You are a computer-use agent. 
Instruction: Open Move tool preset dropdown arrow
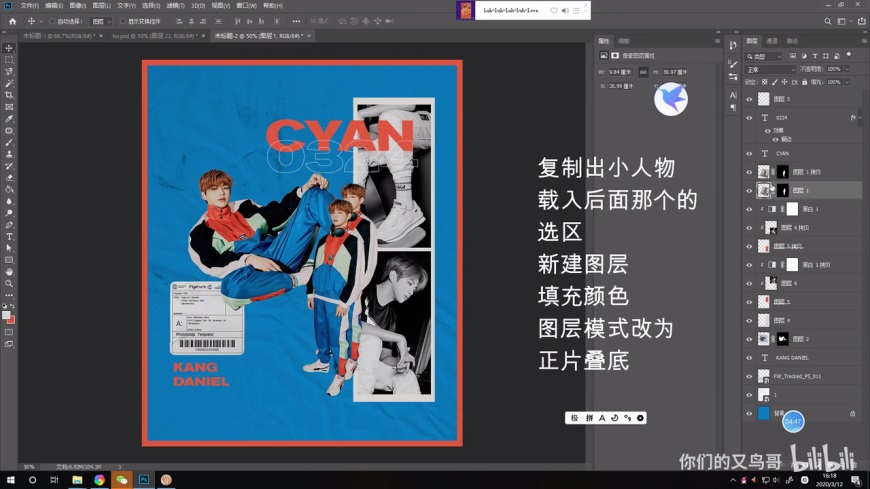tap(41, 21)
